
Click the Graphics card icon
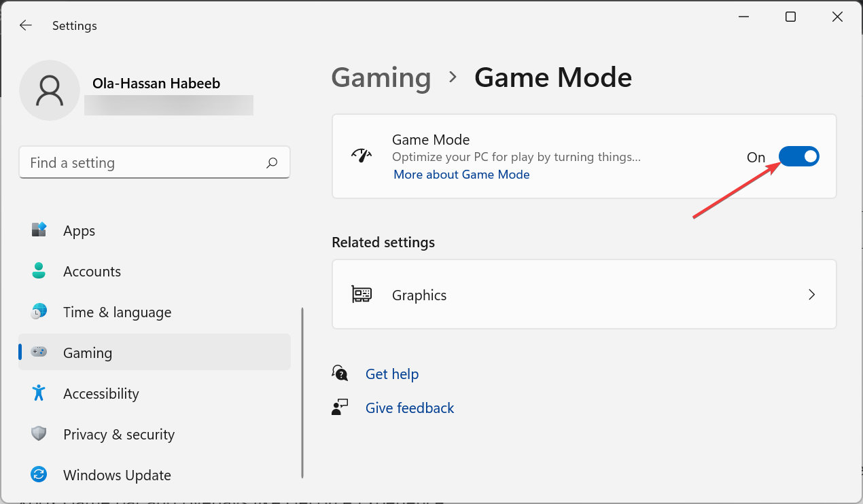pos(362,295)
